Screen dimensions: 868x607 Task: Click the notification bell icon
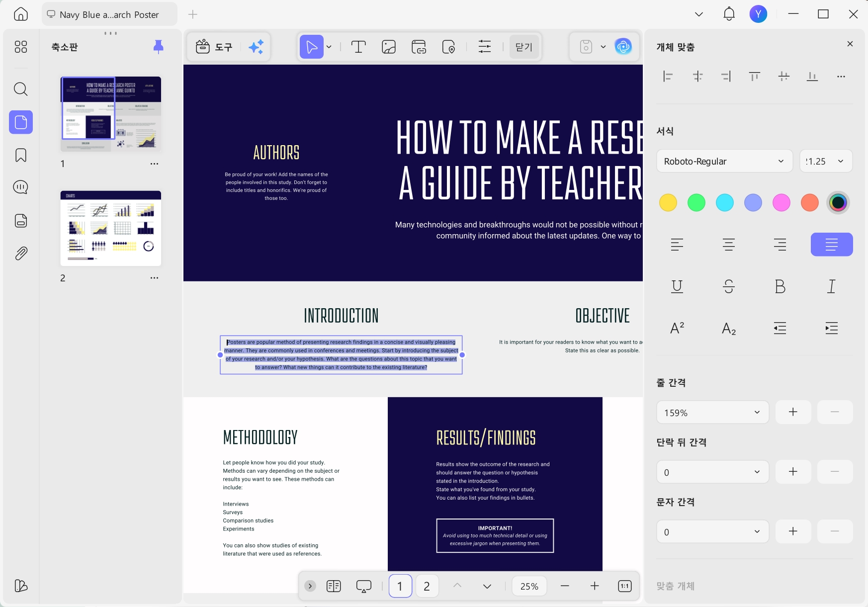coord(729,14)
